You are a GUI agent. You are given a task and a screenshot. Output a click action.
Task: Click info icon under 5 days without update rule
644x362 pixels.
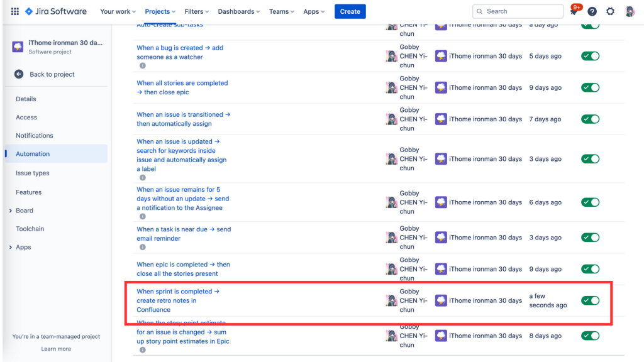pyautogui.click(x=143, y=216)
